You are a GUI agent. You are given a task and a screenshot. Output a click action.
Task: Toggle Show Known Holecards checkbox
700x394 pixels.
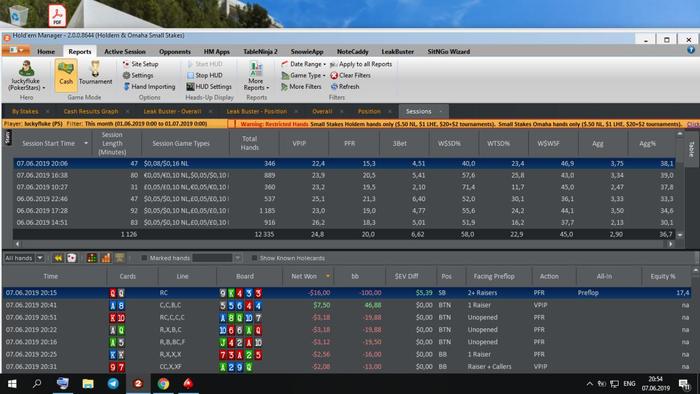pyautogui.click(x=254, y=258)
